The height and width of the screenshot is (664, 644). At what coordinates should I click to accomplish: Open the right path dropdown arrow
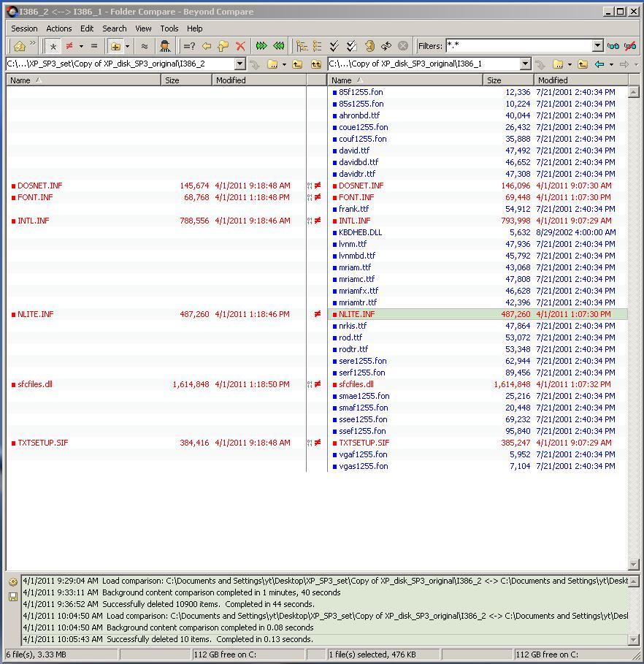525,64
